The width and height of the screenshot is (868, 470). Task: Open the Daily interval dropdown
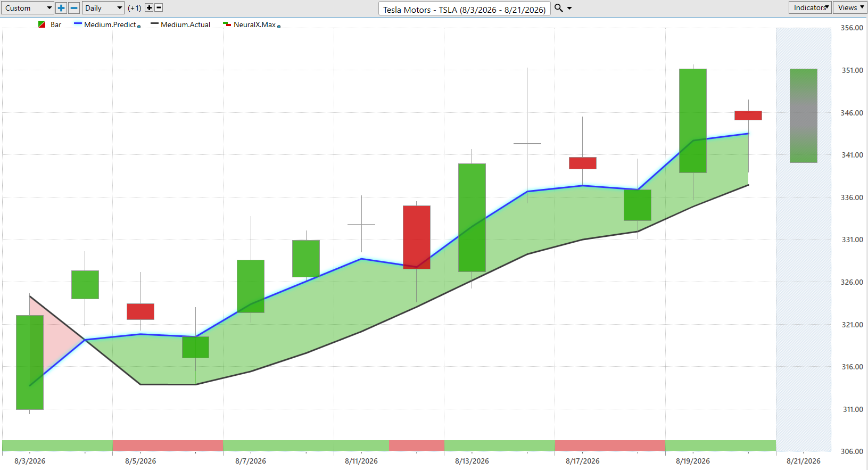(103, 8)
